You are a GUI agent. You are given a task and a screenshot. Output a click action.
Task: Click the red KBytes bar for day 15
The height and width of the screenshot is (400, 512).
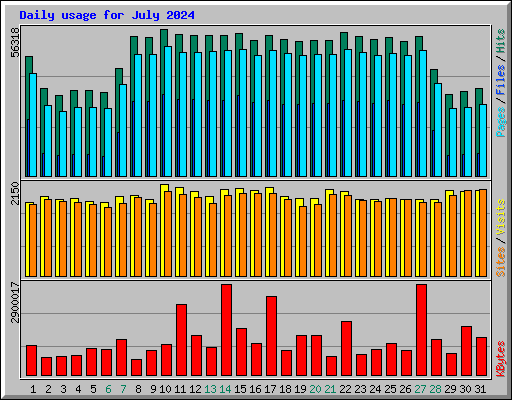[241, 352]
